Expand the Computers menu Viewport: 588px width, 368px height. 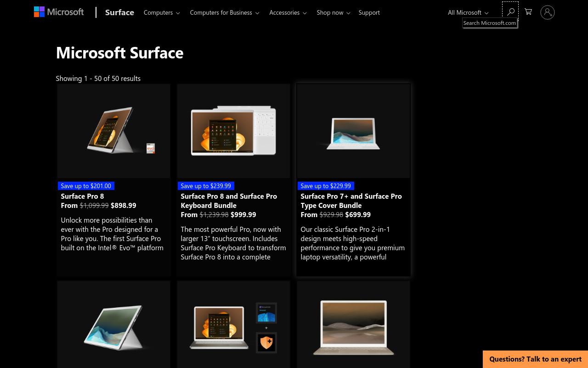(x=162, y=12)
